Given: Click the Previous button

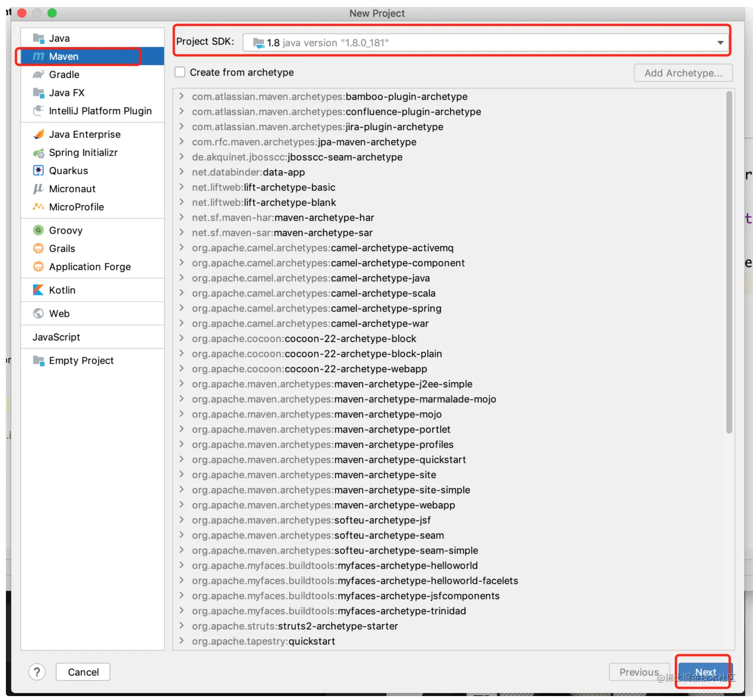Looking at the screenshot, I should [639, 672].
